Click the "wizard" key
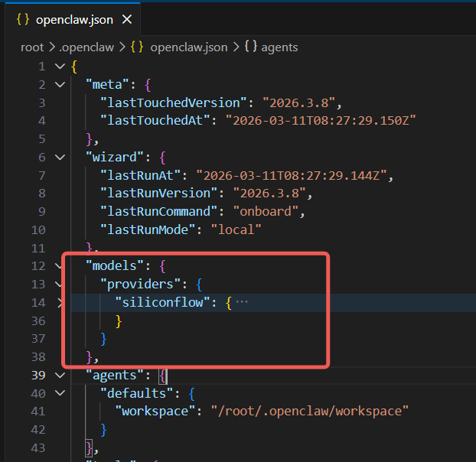Screen dimensions: 476x462 click(x=114, y=157)
